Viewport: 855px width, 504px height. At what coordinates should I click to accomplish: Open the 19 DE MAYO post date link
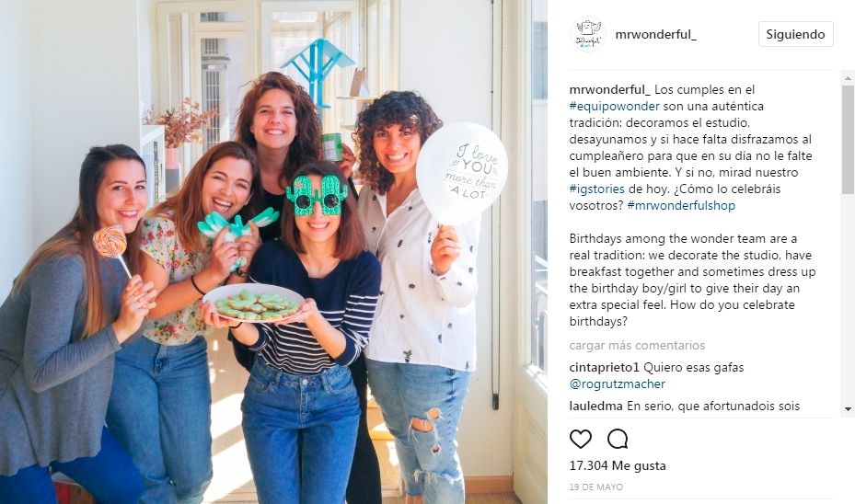pyautogui.click(x=596, y=487)
